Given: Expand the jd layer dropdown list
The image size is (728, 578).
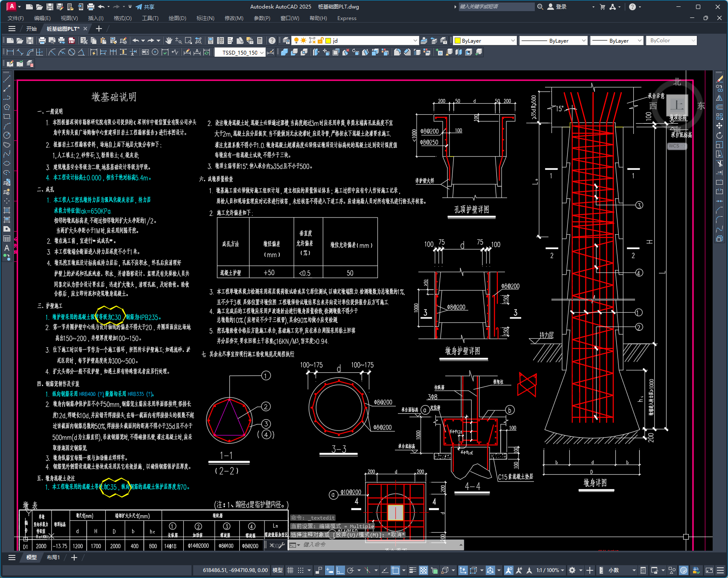Looking at the screenshot, I should pyautogui.click(x=415, y=41).
